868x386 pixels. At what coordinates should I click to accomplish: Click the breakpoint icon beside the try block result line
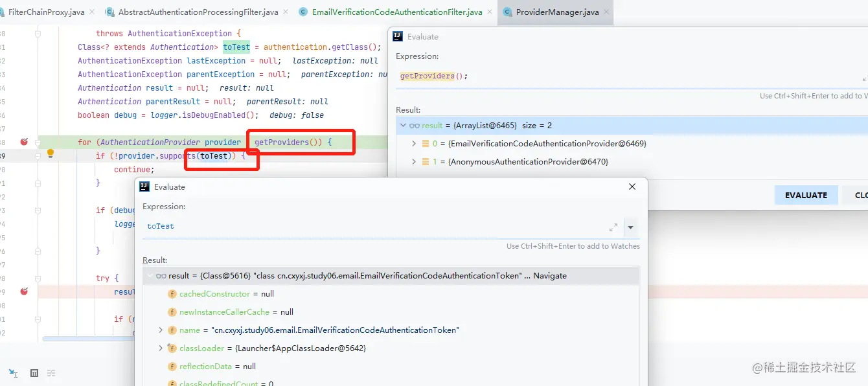pyautogui.click(x=25, y=291)
